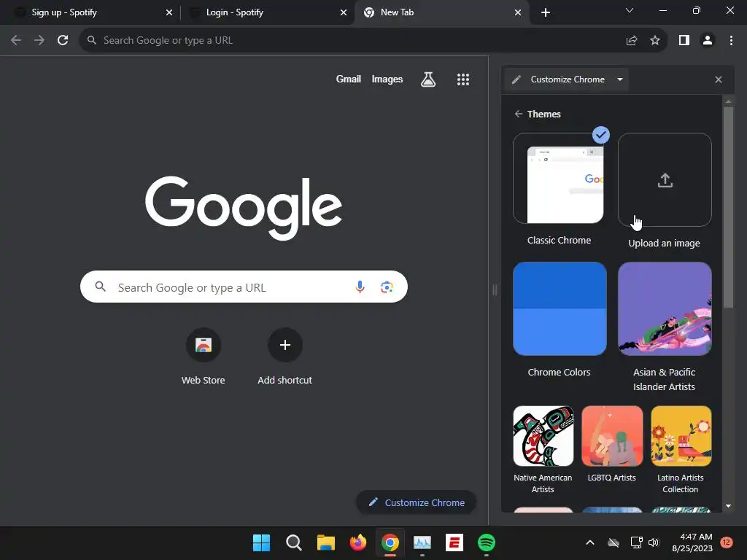Toggle the Chrome side panel icon

pyautogui.click(x=684, y=41)
